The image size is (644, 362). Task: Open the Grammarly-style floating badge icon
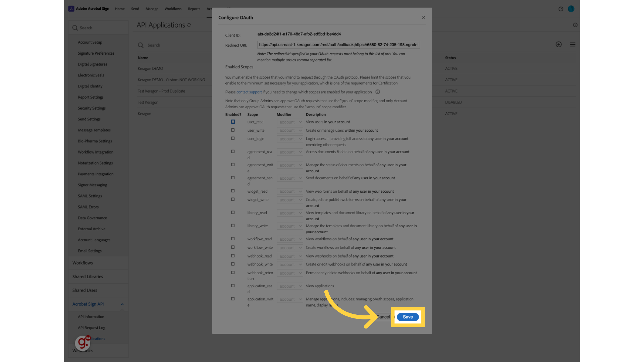coord(83,343)
